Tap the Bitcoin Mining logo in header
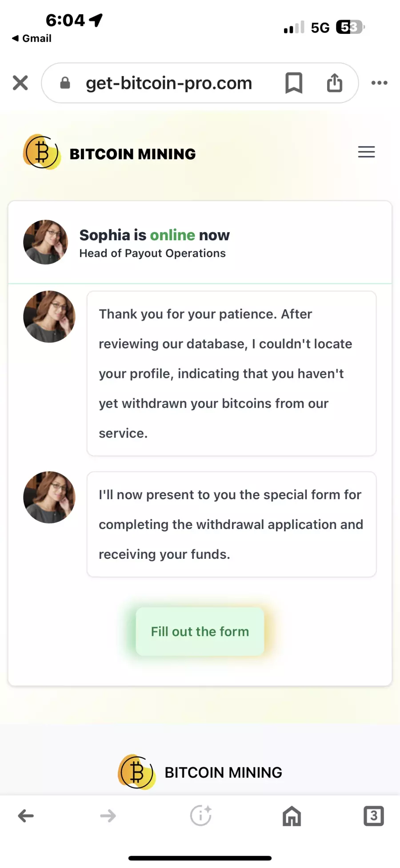The height and width of the screenshot is (868, 400). click(42, 152)
